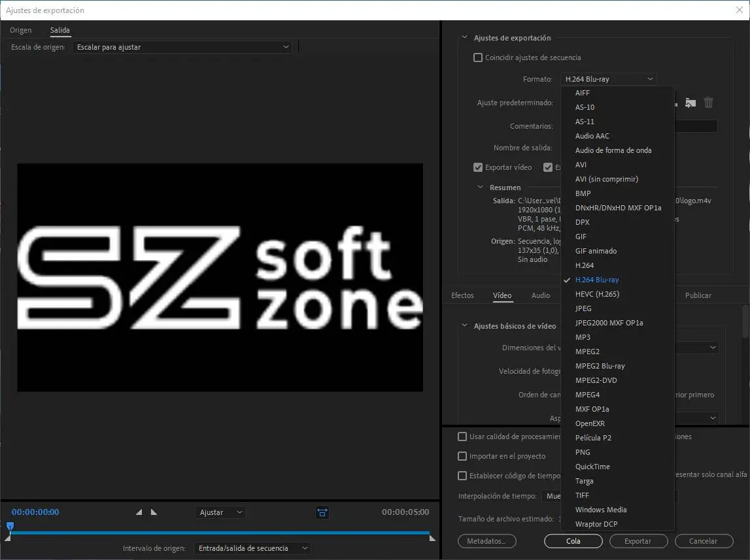Toggle the aspect ratio correction icon
Screen dimensions: 750x560
(x=322, y=513)
